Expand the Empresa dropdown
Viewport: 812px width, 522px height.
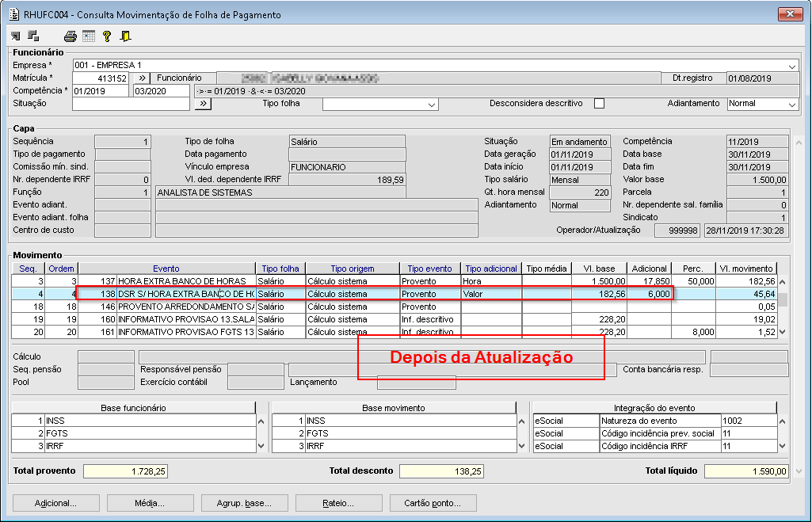[x=792, y=66]
